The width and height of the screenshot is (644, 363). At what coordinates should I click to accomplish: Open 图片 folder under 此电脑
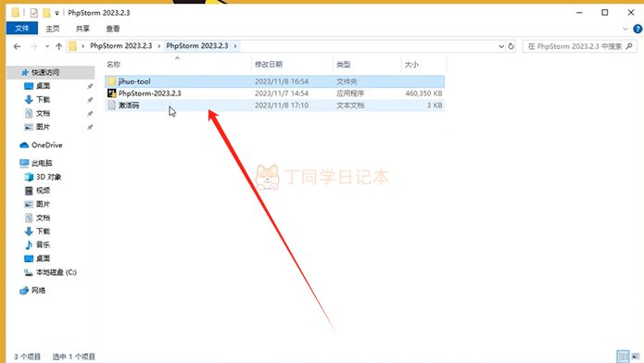43,204
